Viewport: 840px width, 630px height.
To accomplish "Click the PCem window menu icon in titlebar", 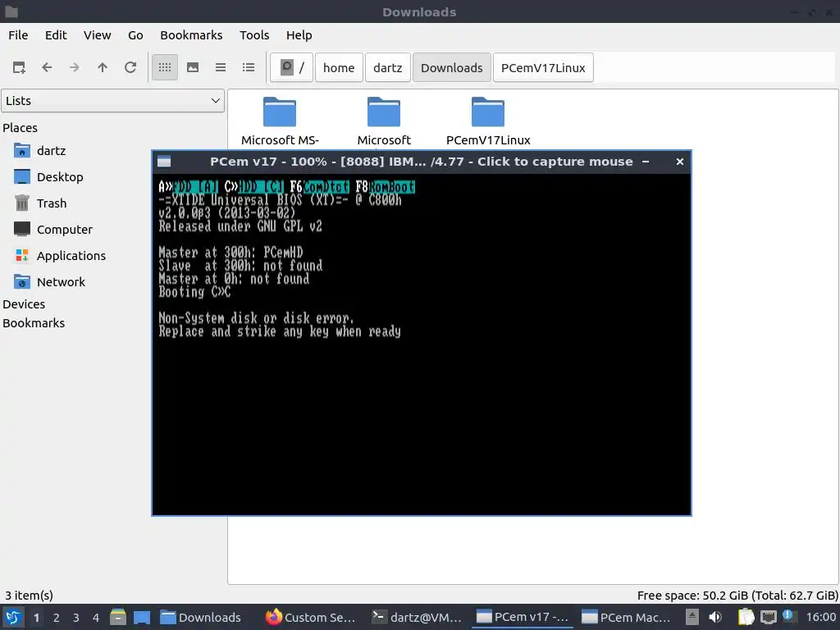I will point(164,162).
